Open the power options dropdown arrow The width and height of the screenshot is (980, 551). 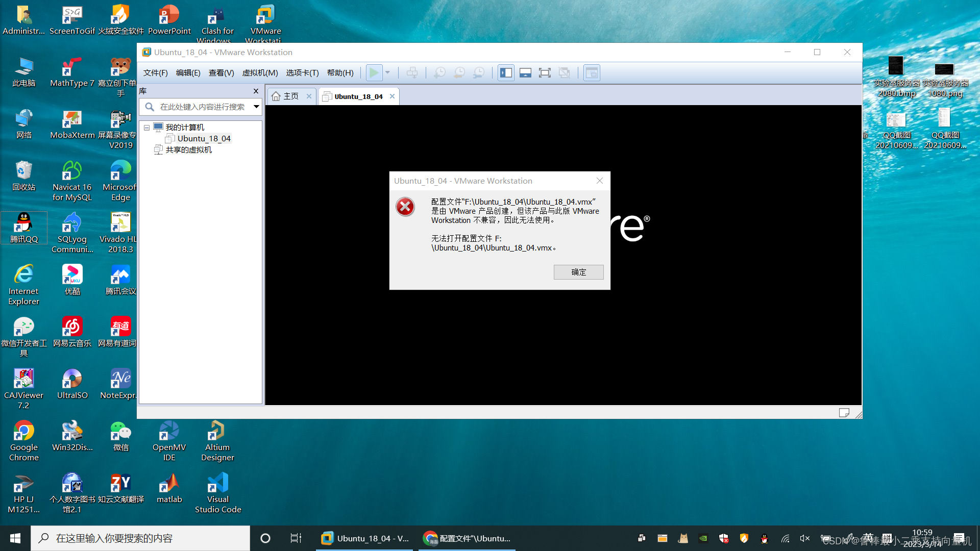pyautogui.click(x=388, y=72)
